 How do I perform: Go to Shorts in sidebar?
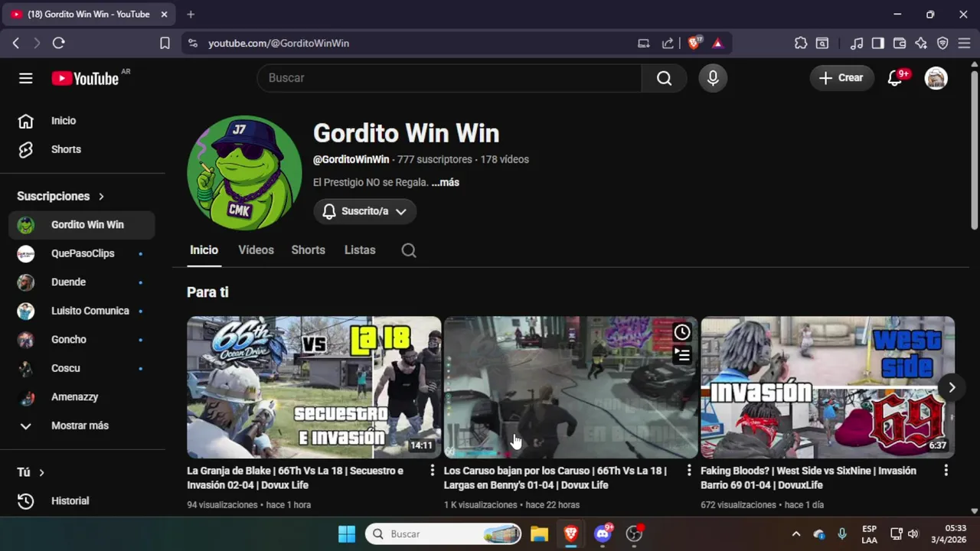(82, 149)
